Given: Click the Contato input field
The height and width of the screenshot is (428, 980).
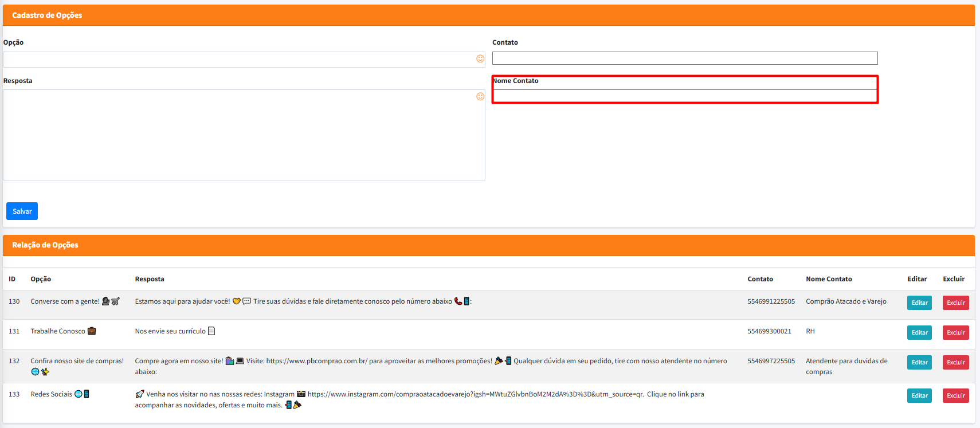Looking at the screenshot, I should click(x=684, y=58).
